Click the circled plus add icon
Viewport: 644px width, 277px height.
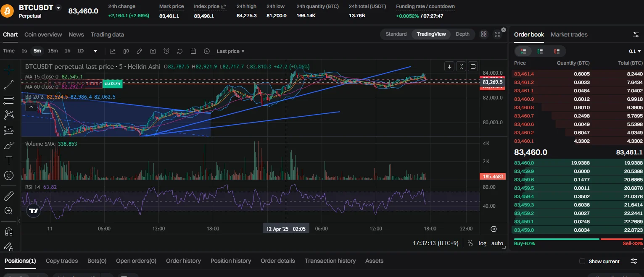click(x=207, y=51)
